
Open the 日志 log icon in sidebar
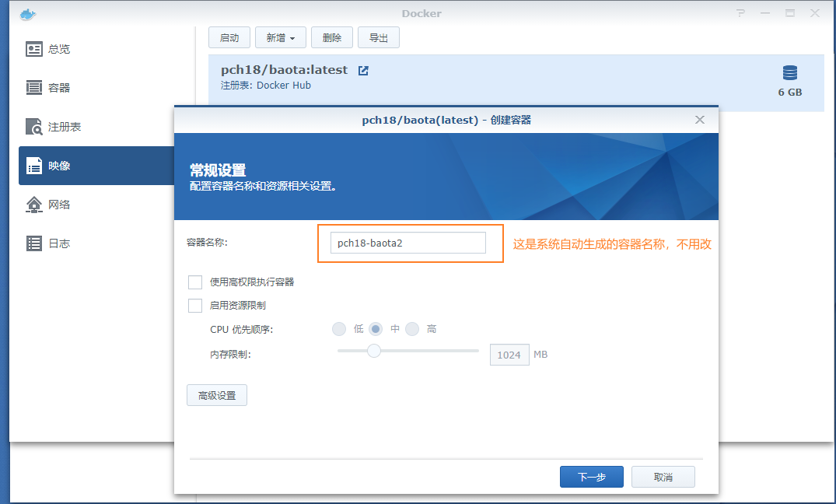[34, 243]
